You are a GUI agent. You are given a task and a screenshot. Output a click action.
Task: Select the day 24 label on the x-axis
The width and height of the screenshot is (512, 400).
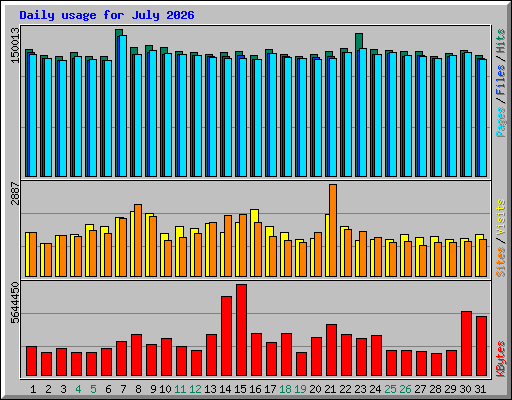click(375, 389)
